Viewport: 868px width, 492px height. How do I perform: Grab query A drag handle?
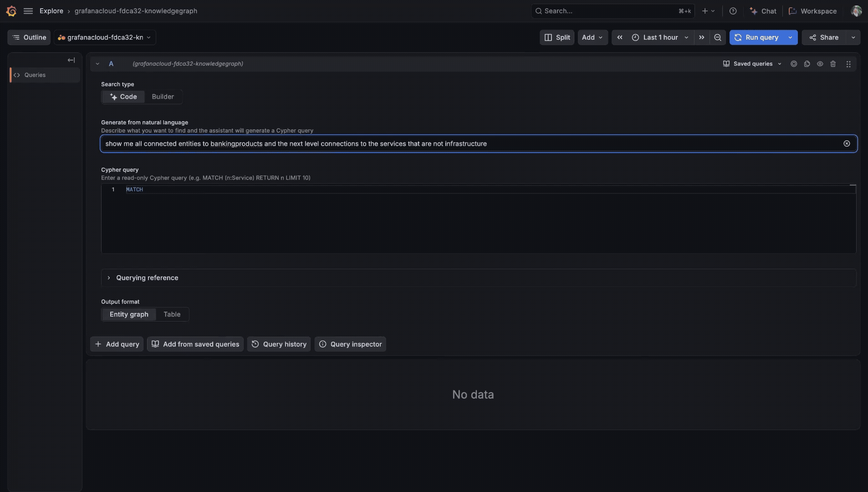848,64
